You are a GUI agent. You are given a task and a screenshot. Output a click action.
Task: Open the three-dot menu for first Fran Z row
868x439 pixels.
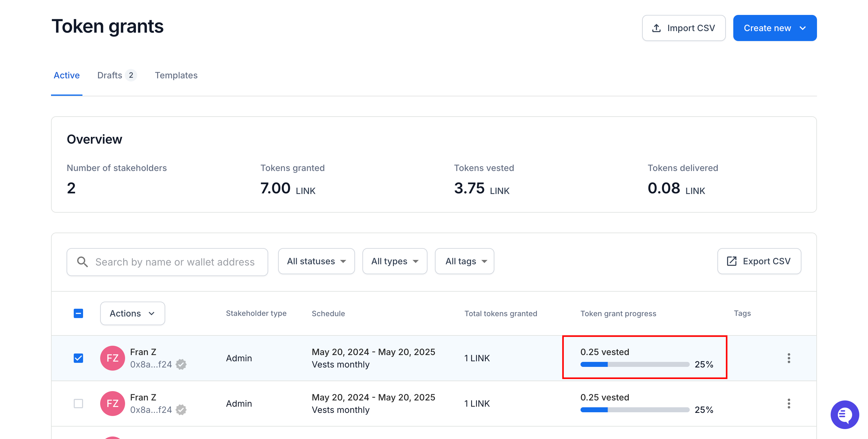point(788,358)
